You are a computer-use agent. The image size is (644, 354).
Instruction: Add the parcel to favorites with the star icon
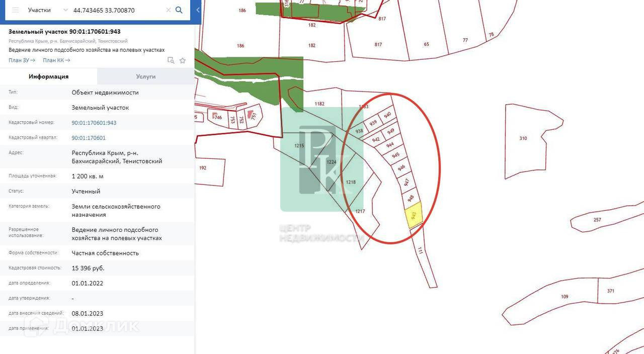[183, 60]
